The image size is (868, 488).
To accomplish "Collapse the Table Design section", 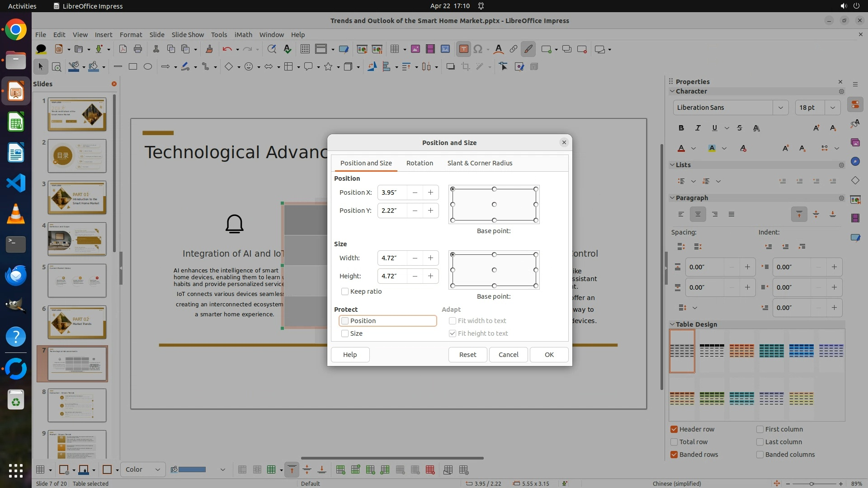I will 672,324.
